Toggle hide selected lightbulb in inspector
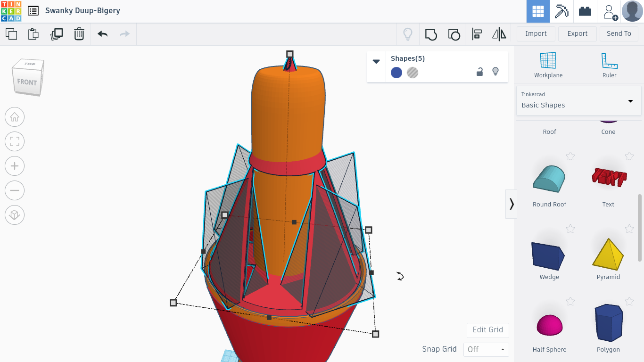Image resolution: width=644 pixels, height=362 pixels. 495,72
